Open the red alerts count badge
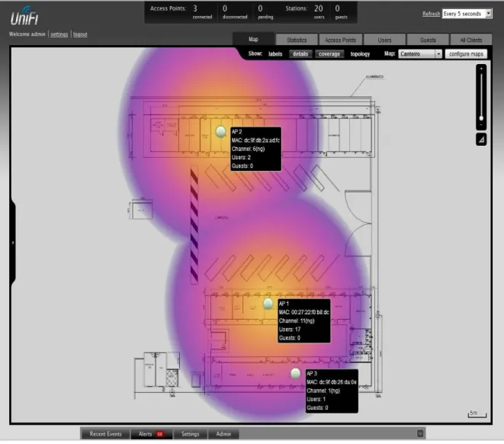Viewport: 504px width, 444px height. [160, 434]
